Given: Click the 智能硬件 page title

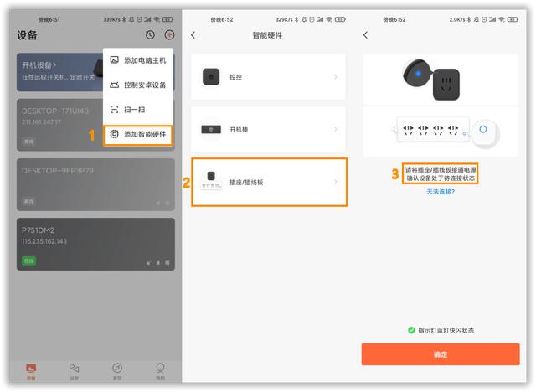Looking at the screenshot, I should (267, 35).
